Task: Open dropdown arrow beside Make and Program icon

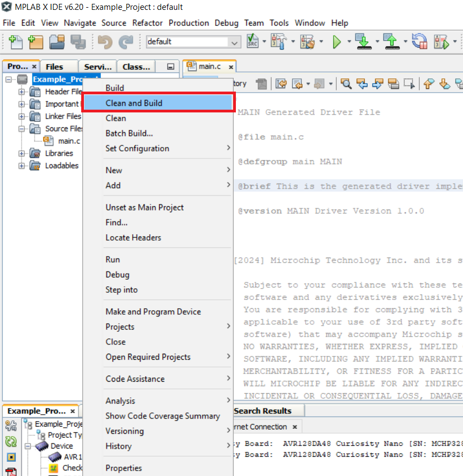Action: 377,41
